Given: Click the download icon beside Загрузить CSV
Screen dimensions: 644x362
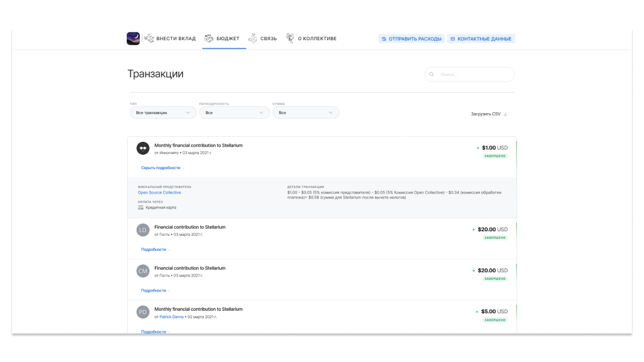Looking at the screenshot, I should tap(505, 114).
